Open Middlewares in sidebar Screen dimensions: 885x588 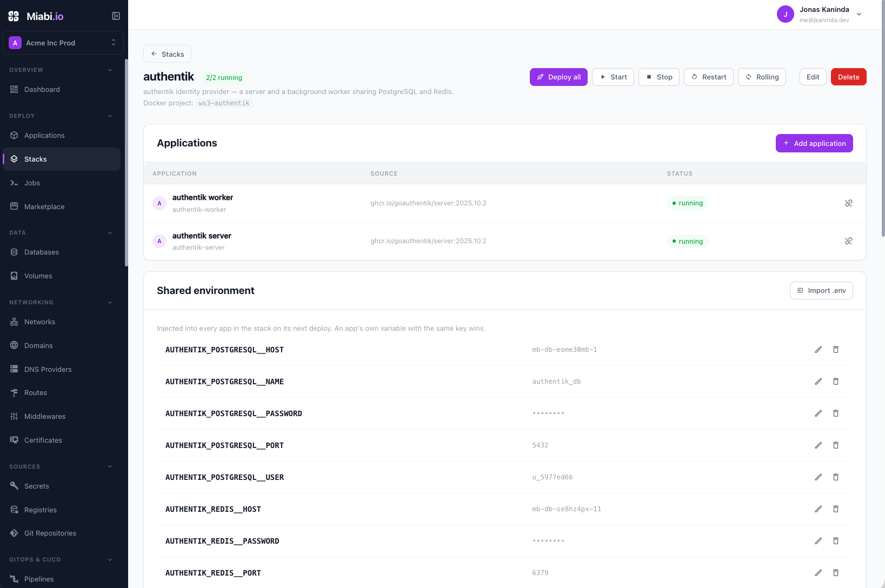(x=62, y=417)
